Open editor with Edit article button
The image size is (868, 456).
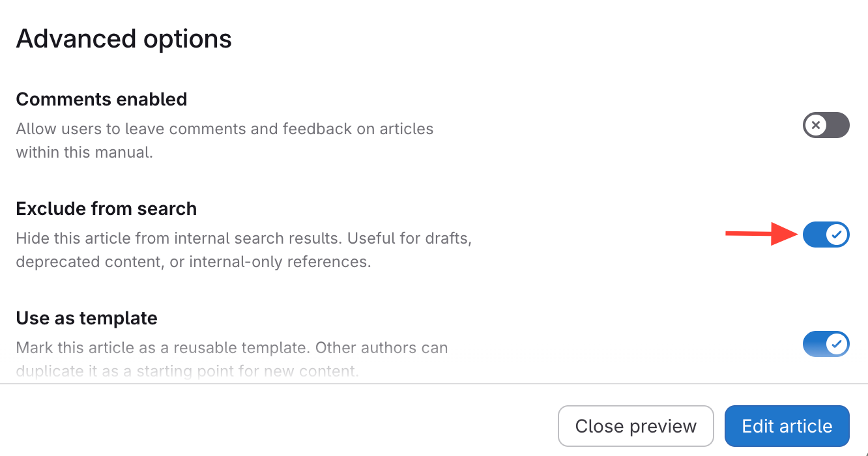coord(787,426)
